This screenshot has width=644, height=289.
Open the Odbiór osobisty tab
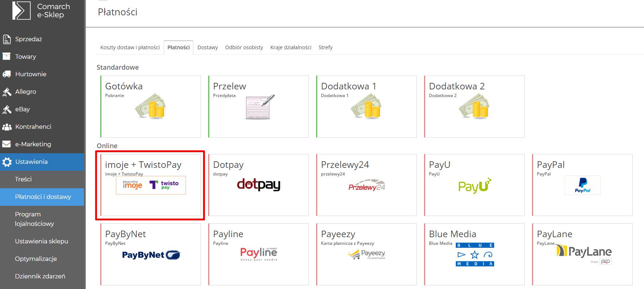coord(244,47)
